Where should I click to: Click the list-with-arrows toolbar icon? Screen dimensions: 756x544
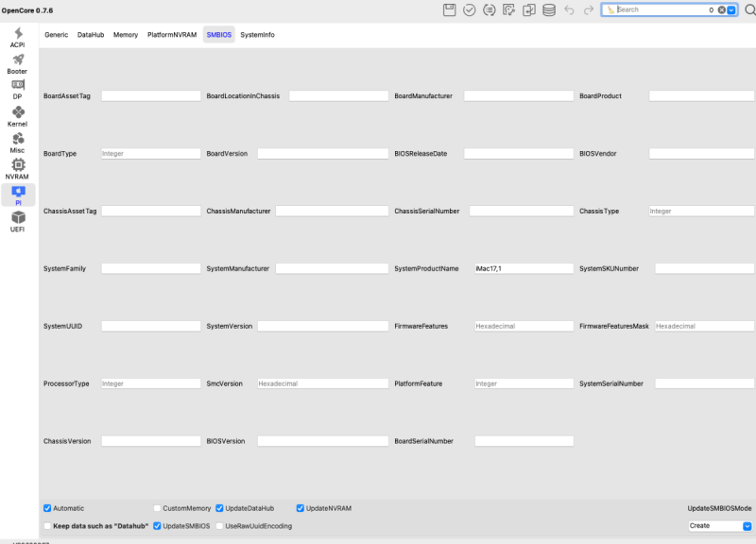[x=489, y=9]
